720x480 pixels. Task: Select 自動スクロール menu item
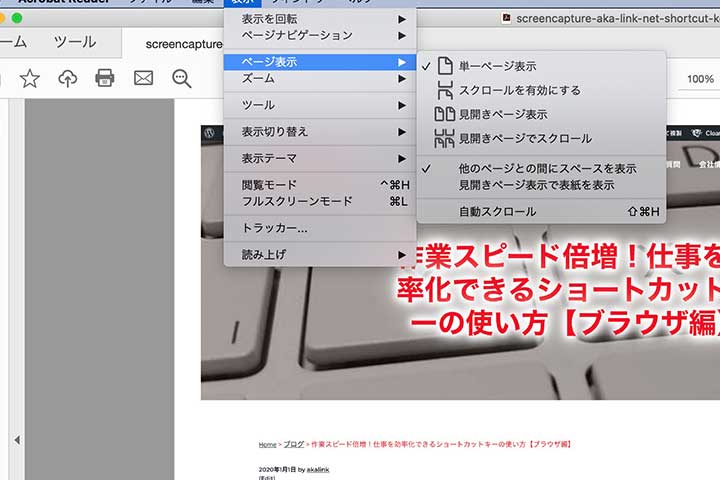542,211
